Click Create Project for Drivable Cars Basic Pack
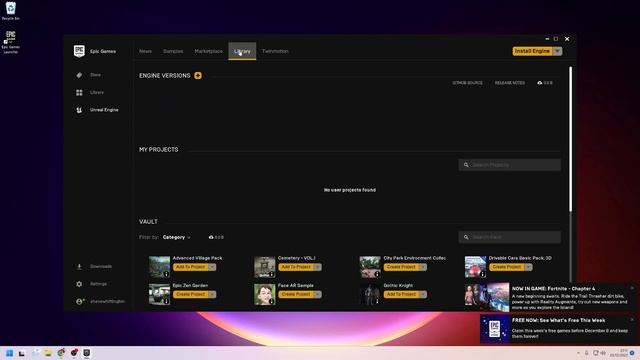 tap(507, 267)
